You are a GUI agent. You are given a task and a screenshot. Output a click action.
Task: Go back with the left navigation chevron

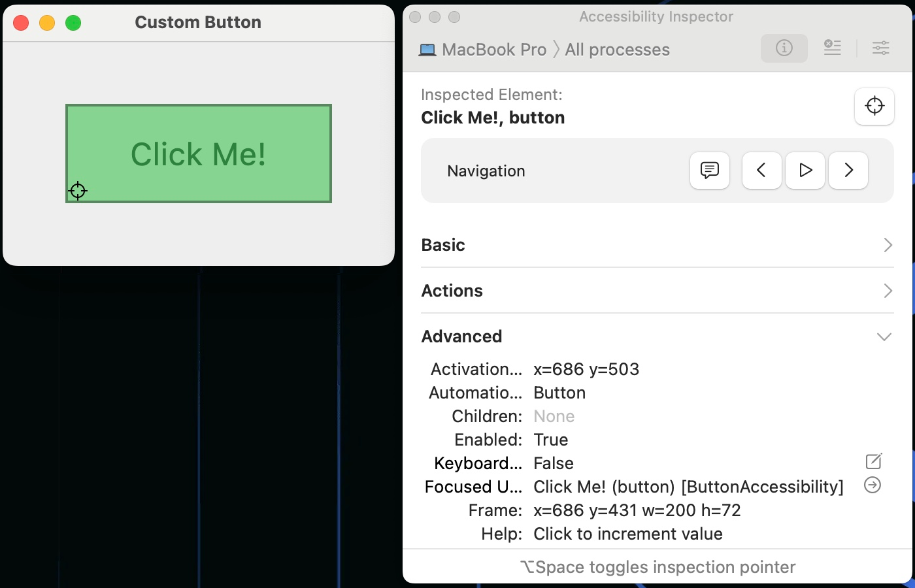[761, 171]
